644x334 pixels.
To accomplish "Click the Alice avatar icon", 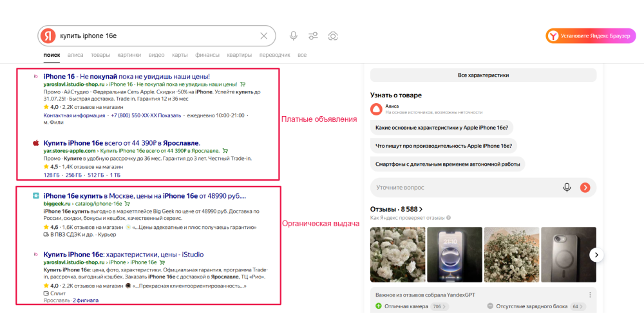I will pyautogui.click(x=376, y=109).
